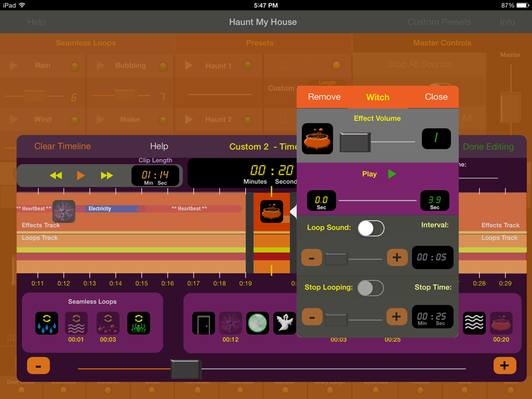
Task: Tap Clear Timeline
Action: (x=62, y=146)
